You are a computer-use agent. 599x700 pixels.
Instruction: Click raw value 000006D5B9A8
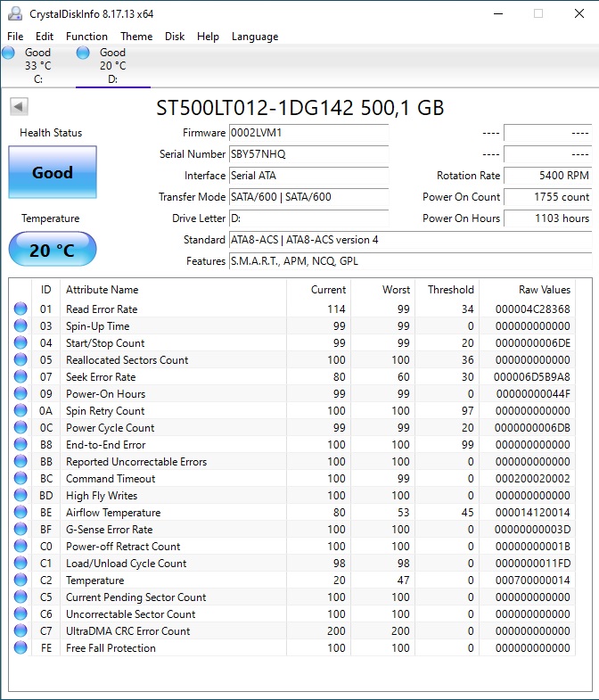point(531,377)
